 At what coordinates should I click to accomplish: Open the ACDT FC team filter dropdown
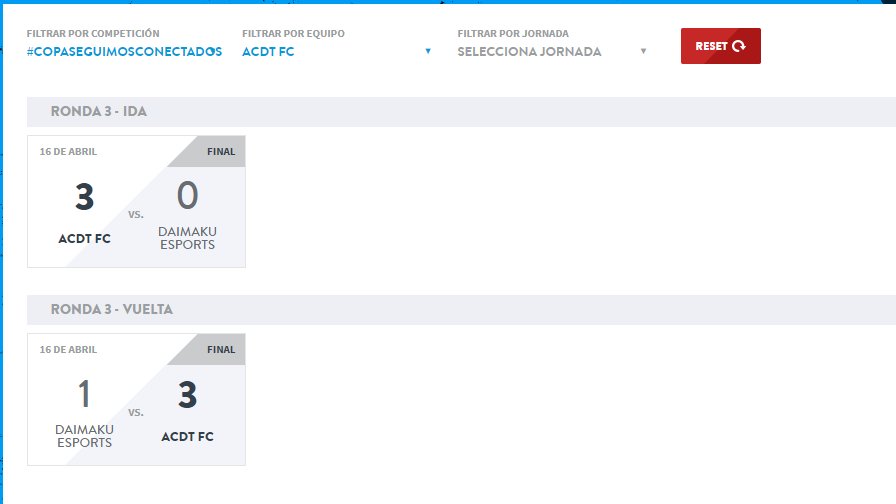pos(337,51)
